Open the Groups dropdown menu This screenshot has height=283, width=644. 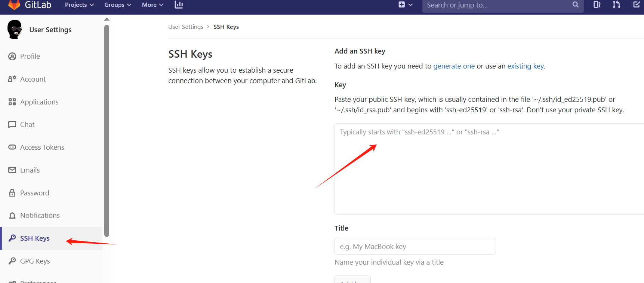(118, 5)
